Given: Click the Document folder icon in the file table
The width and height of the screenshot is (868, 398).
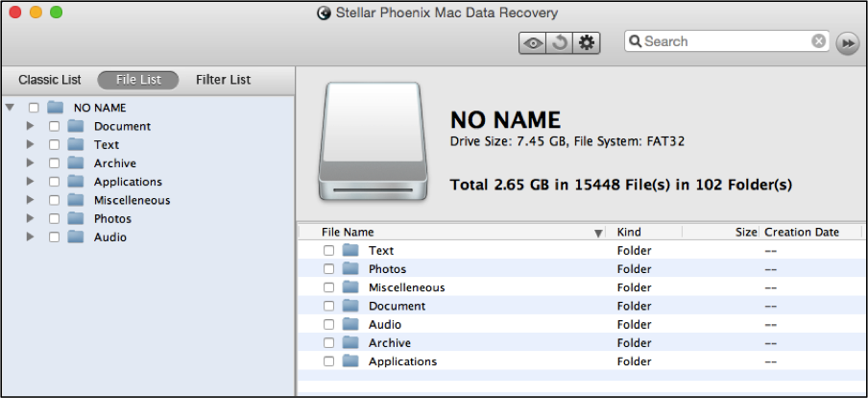Looking at the screenshot, I should [x=350, y=306].
